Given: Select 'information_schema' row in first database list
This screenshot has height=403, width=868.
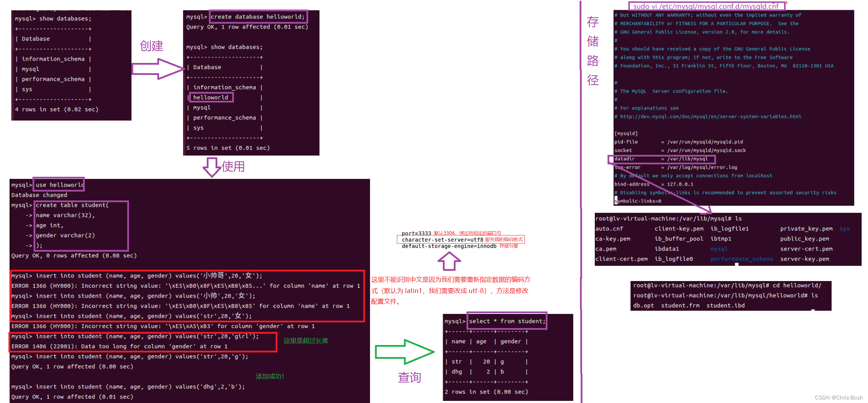Looking at the screenshot, I should coord(53,59).
